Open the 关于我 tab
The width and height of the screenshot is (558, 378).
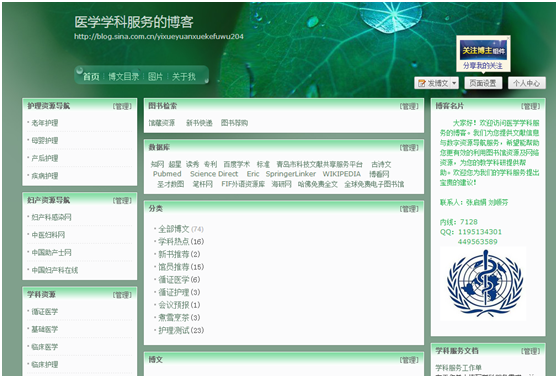pos(184,77)
